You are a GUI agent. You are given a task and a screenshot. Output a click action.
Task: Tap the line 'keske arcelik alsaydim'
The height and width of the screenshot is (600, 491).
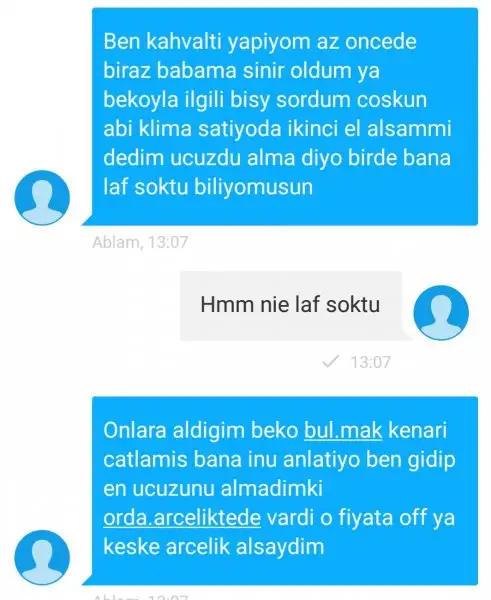[x=214, y=546]
